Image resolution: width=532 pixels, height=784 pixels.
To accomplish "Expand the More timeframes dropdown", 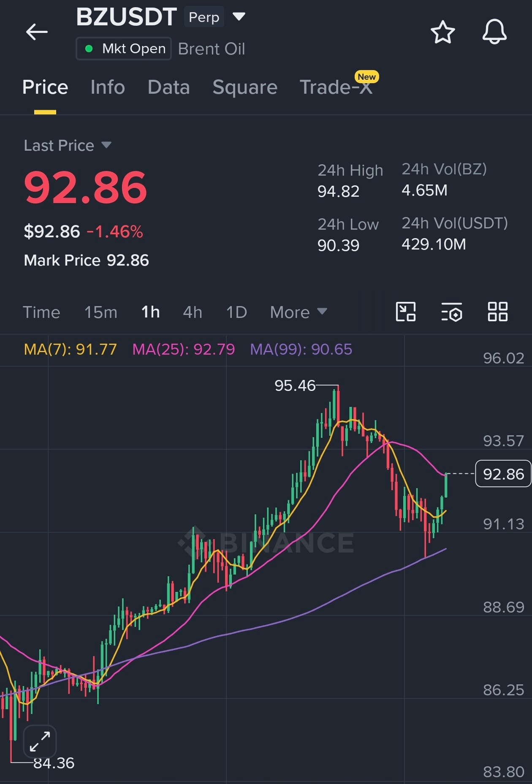I will pyautogui.click(x=299, y=312).
